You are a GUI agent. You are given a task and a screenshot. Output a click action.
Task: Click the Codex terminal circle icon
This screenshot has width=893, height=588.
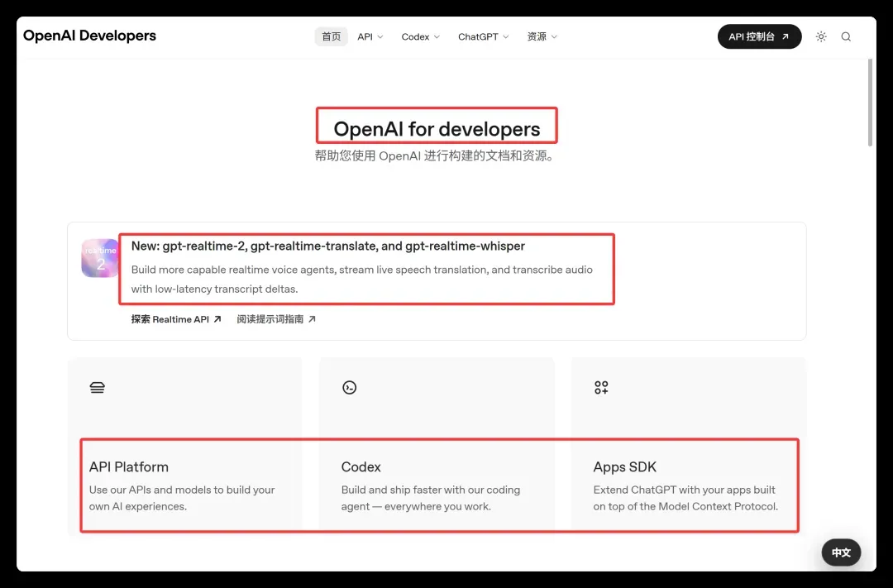tap(349, 387)
